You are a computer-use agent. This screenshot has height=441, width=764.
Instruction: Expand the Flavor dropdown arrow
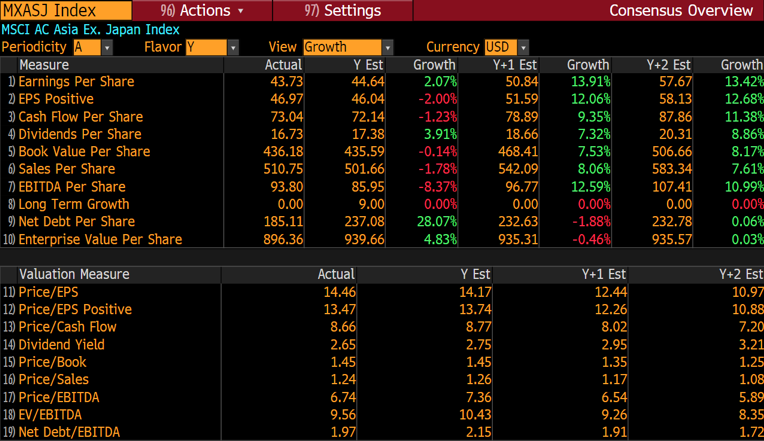click(x=233, y=48)
